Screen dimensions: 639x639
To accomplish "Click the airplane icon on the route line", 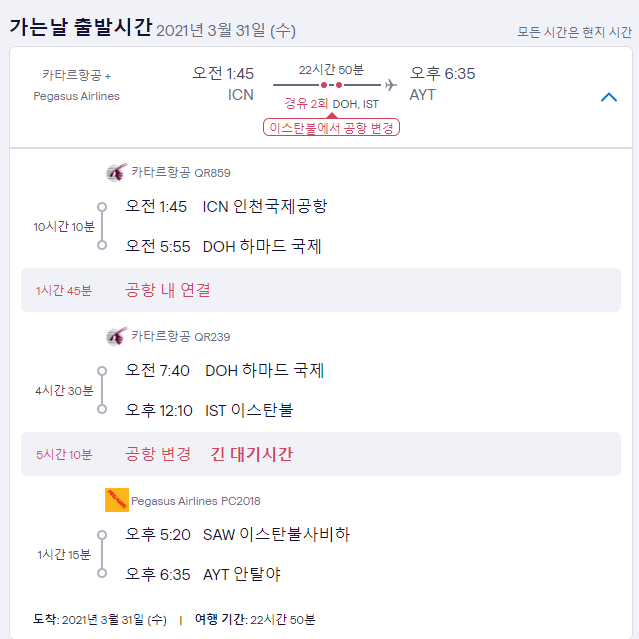I will click(x=390, y=85).
